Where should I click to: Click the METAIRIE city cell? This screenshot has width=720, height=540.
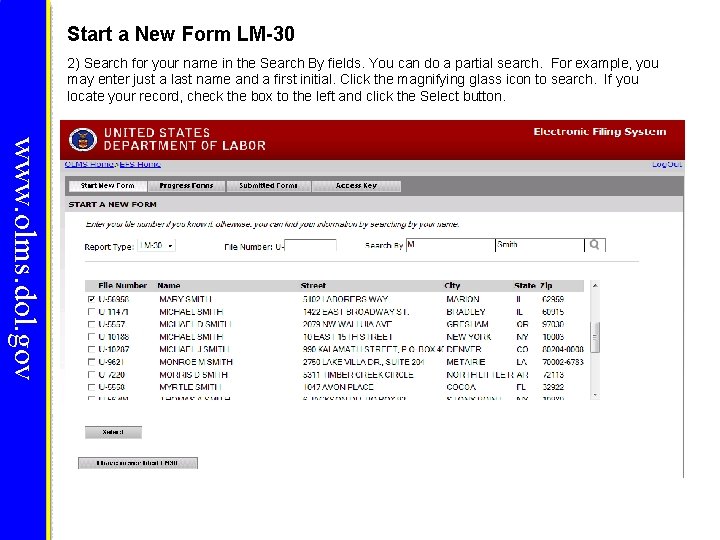point(466,362)
